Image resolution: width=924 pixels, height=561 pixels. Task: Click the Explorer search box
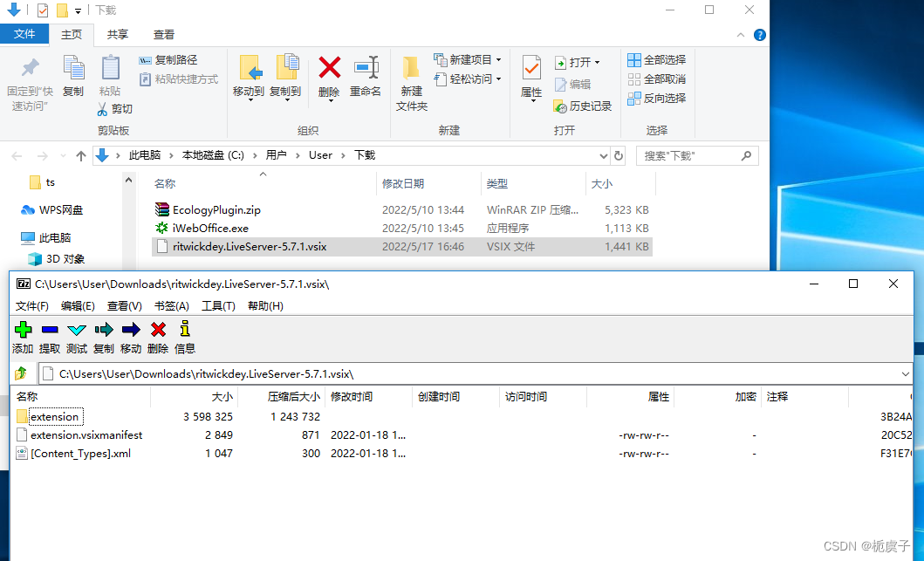(x=697, y=155)
